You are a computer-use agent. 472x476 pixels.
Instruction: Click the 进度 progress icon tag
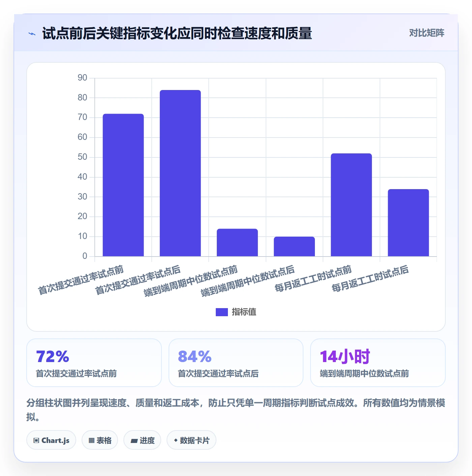(142, 440)
